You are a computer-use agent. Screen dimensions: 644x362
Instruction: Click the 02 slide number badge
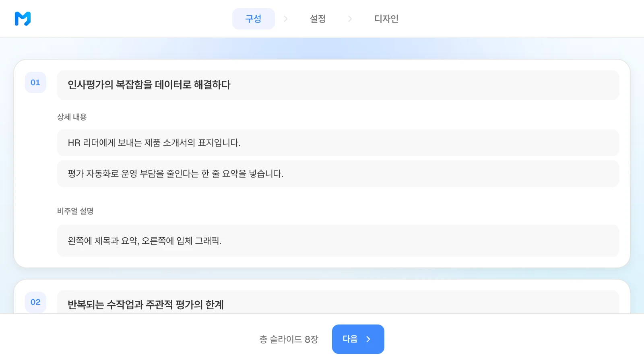35,302
